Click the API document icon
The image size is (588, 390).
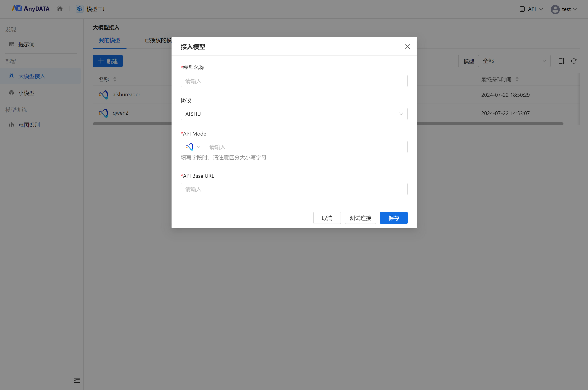click(522, 9)
